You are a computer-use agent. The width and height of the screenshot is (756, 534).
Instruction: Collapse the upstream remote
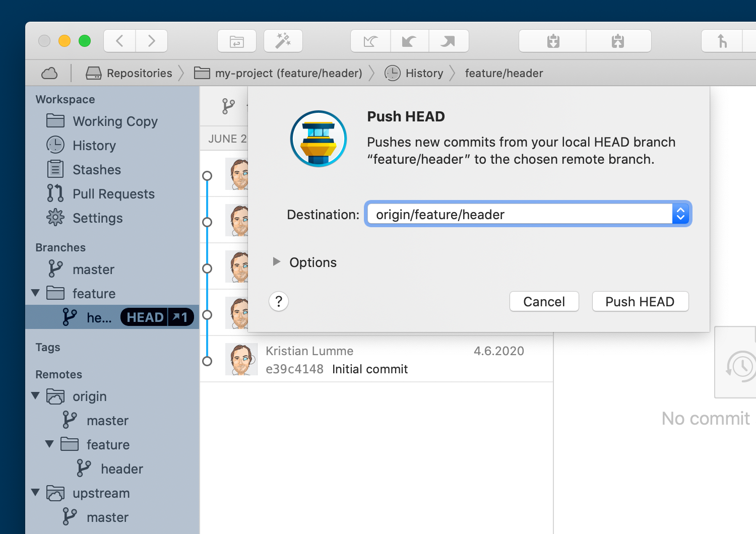tap(35, 493)
